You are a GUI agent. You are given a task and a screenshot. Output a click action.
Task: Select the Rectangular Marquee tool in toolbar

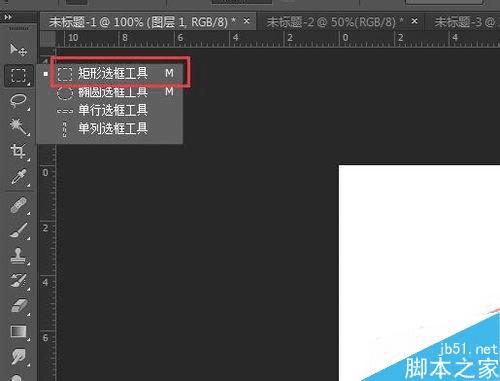click(x=19, y=76)
